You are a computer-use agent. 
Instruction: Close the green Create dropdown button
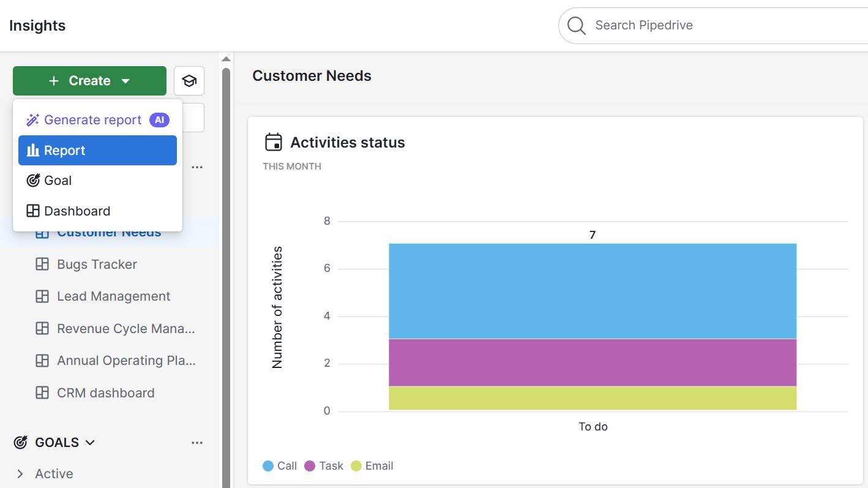[x=89, y=81]
